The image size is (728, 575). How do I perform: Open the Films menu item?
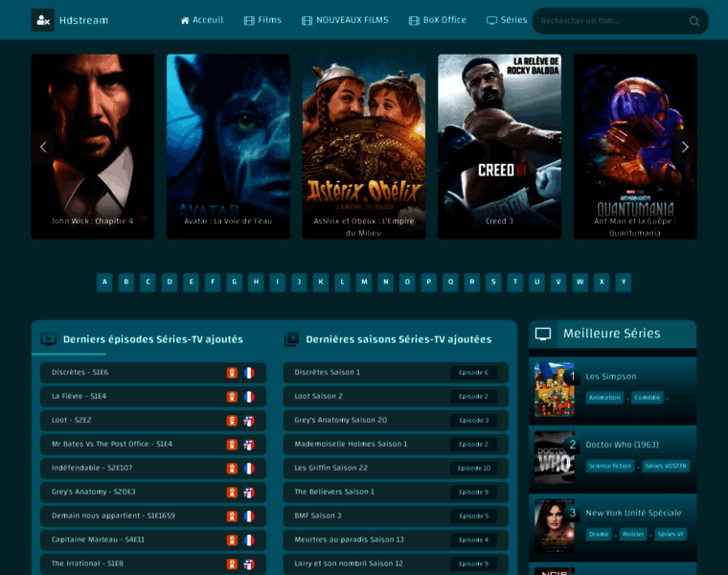pyautogui.click(x=262, y=20)
